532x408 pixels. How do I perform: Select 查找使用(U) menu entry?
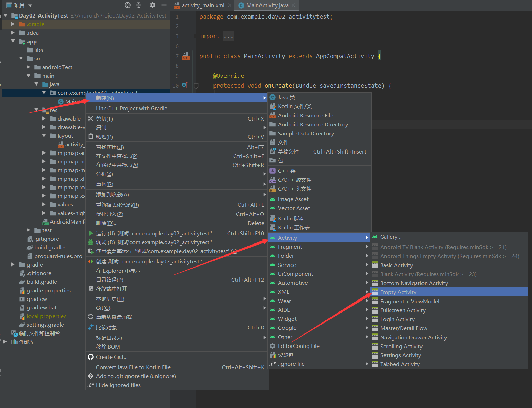click(176, 147)
